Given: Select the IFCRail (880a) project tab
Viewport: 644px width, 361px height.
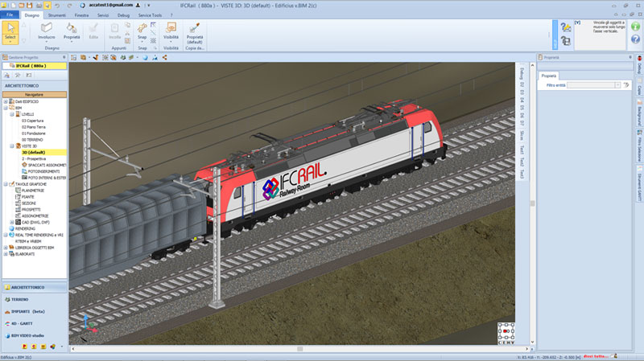Looking at the screenshot, I should 34,66.
